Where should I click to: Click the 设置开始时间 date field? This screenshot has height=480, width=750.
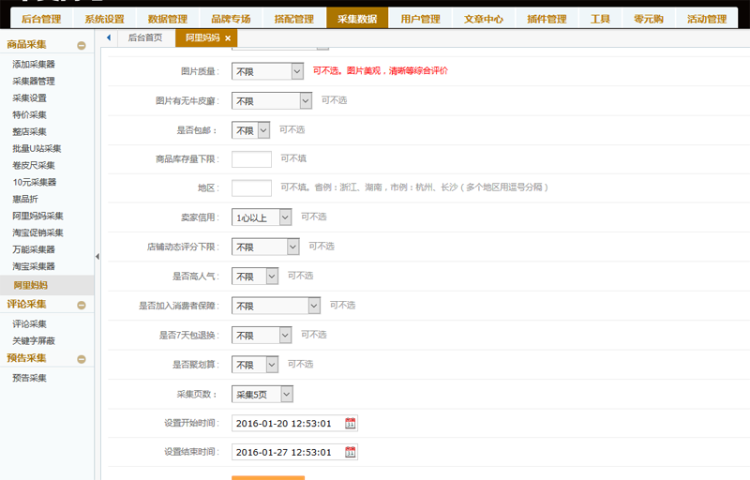coord(295,423)
